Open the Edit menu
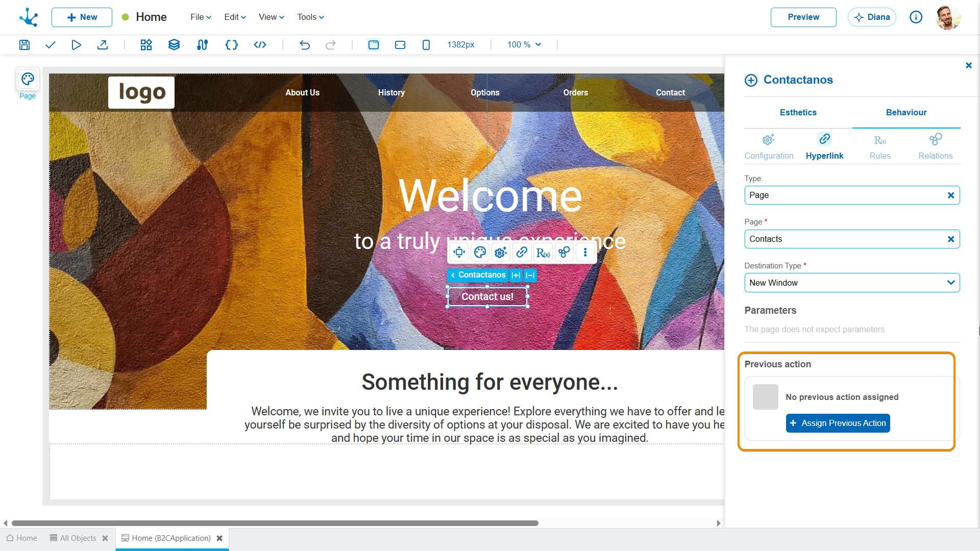 click(x=235, y=17)
